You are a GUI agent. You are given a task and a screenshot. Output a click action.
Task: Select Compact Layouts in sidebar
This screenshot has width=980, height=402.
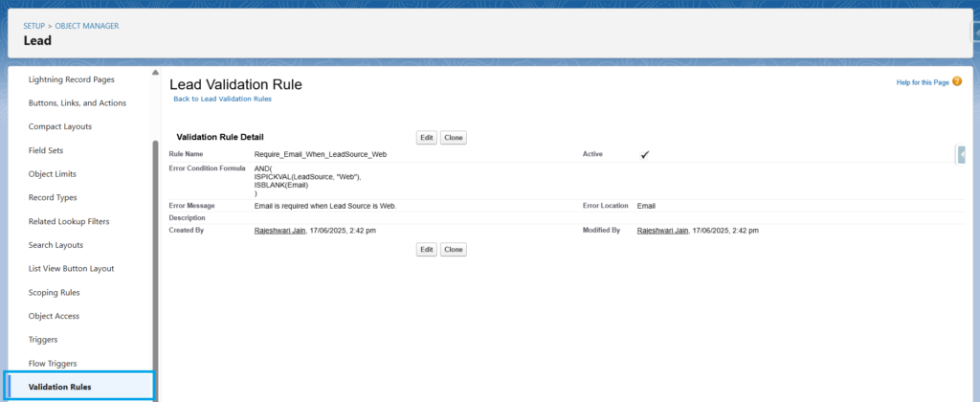point(60,126)
